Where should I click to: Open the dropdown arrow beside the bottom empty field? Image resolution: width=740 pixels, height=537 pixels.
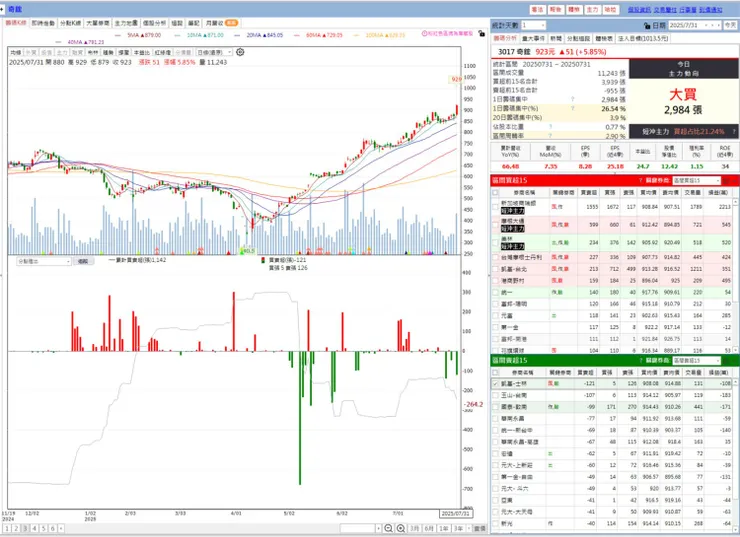pos(378,529)
